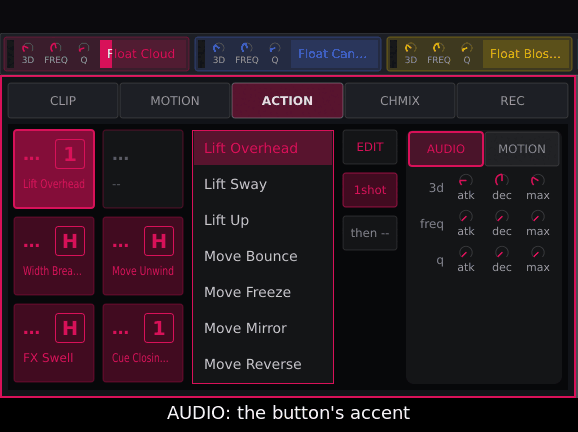
Task: Turn the 3D knob on Float Can channel
Action: 219,48
